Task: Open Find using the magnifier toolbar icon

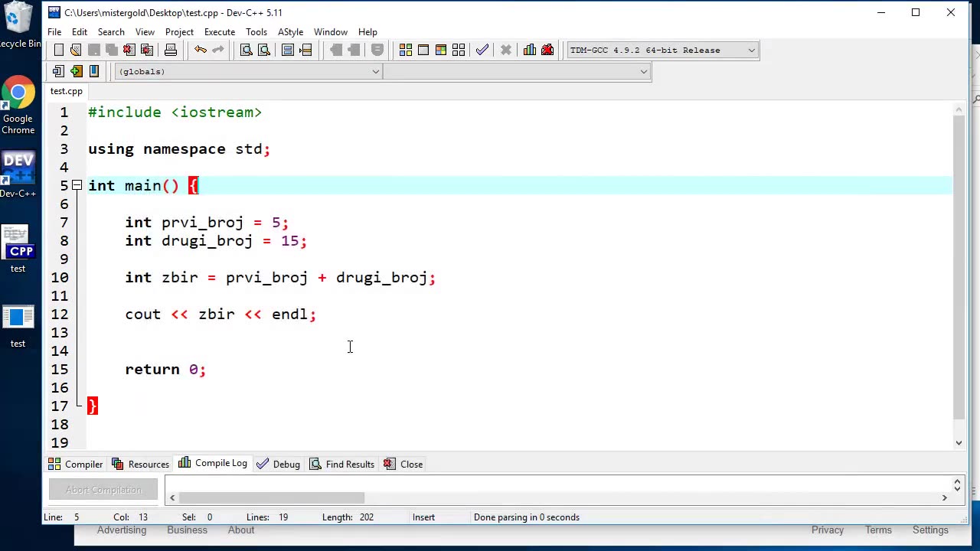Action: click(247, 50)
